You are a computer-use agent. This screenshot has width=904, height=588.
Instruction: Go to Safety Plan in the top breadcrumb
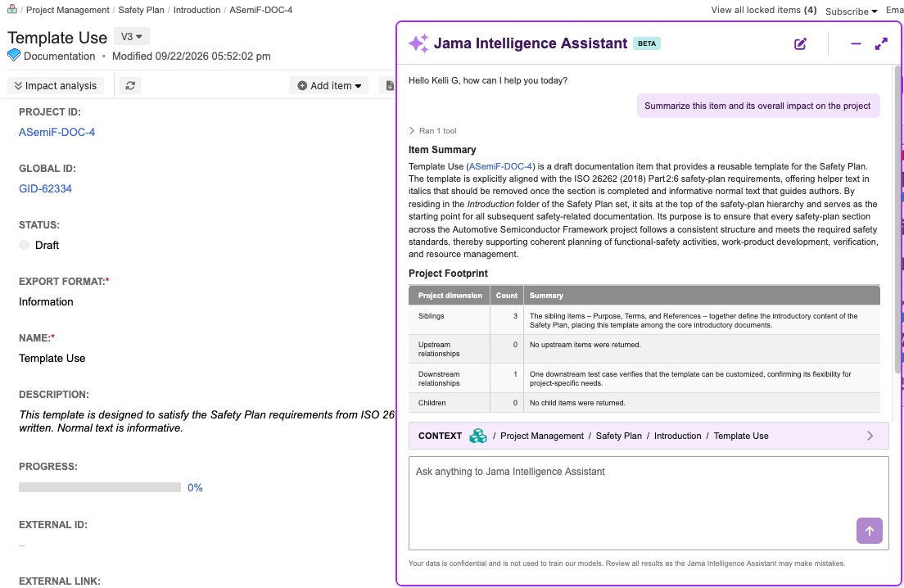pos(141,10)
